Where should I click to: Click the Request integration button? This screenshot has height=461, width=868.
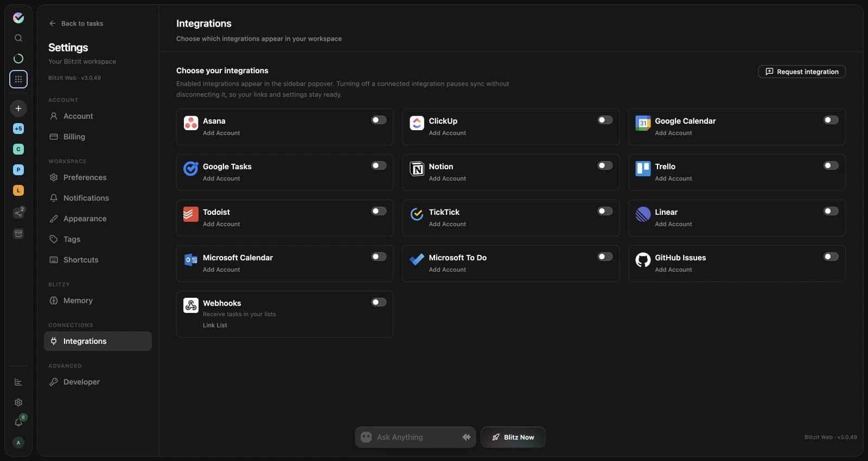802,72
